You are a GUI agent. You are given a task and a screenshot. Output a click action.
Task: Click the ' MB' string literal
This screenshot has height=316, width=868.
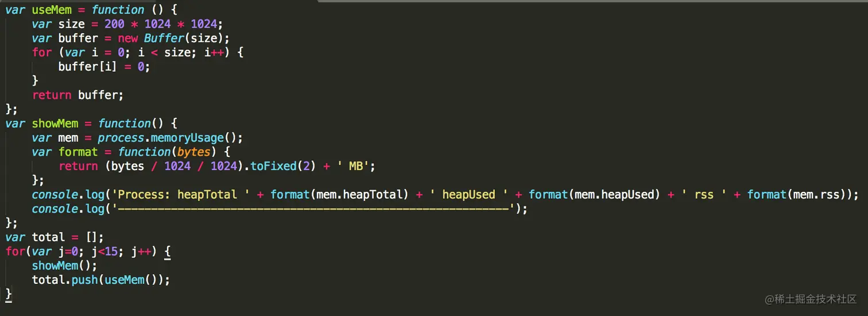(356, 166)
